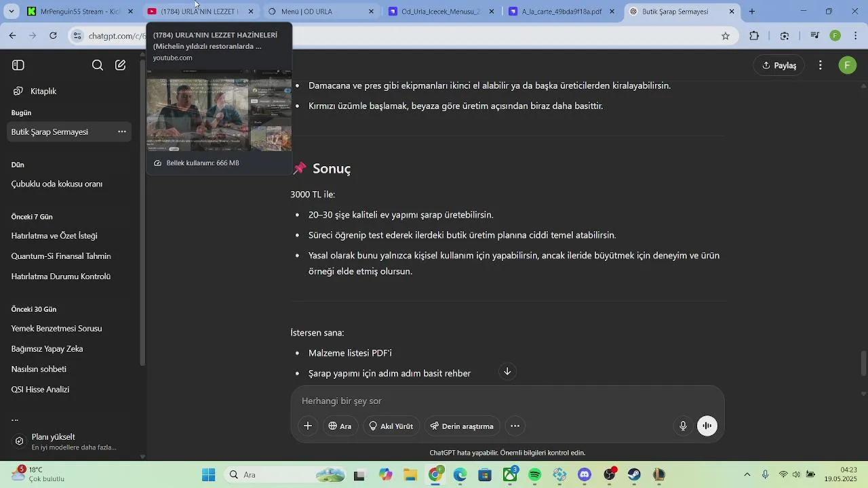The width and height of the screenshot is (868, 488).
Task: Jump to bottom with down arrow button
Action: point(507,371)
